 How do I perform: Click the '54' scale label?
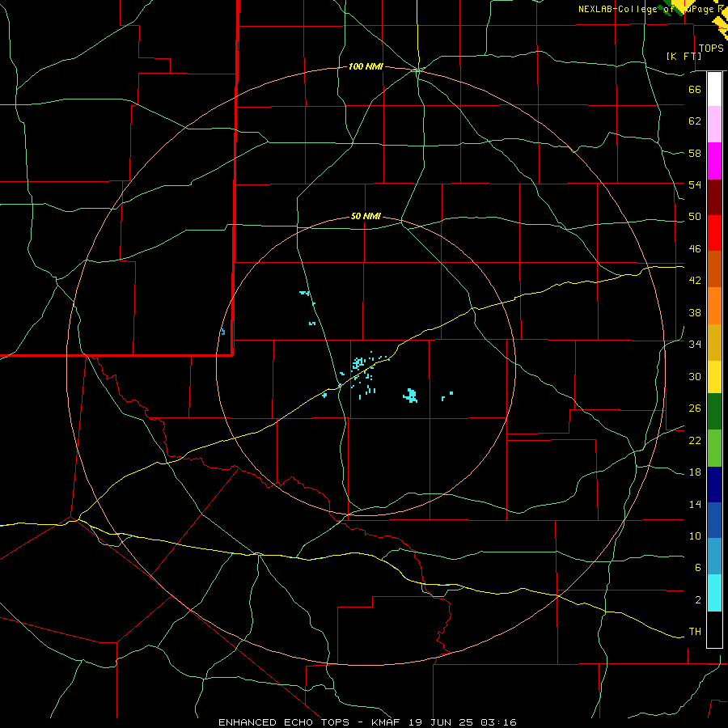(x=695, y=184)
